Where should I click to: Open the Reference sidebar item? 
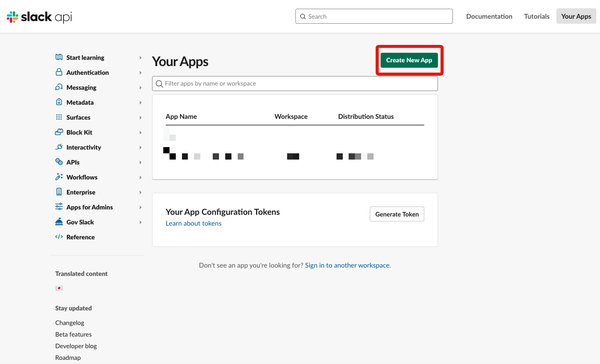click(x=80, y=237)
